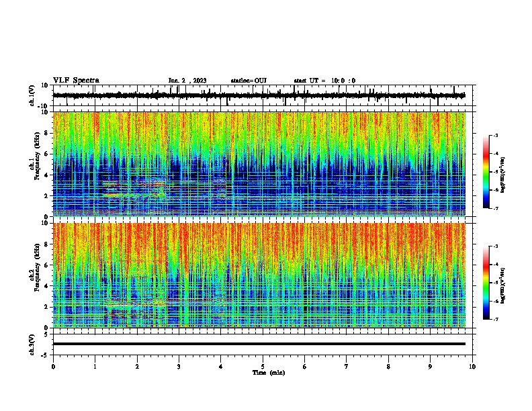This screenshot has width=532, height=411.
Task: Click time axis tick label 1
Action: point(95,367)
